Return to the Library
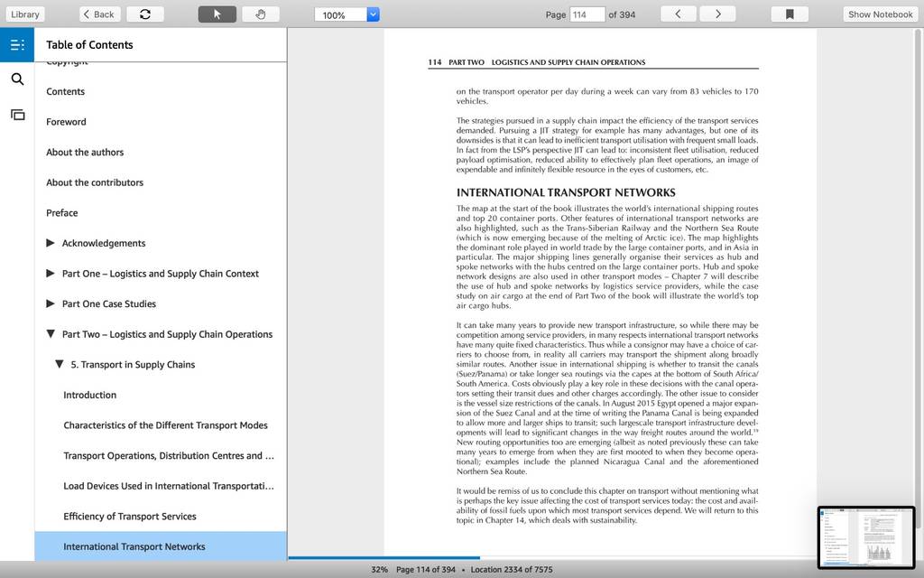This screenshot has width=924, height=578. tap(25, 14)
